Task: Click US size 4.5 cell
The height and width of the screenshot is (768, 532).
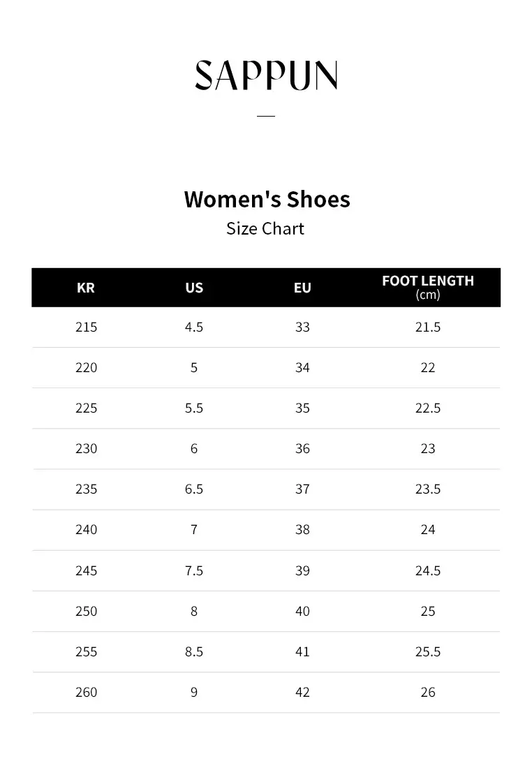Action: point(194,327)
